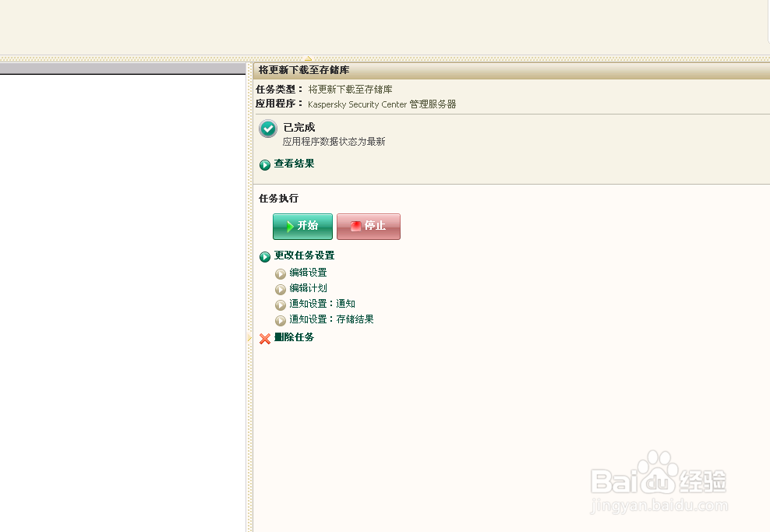Click the green 开始 start button
This screenshot has width=770, height=532.
tap(302, 226)
